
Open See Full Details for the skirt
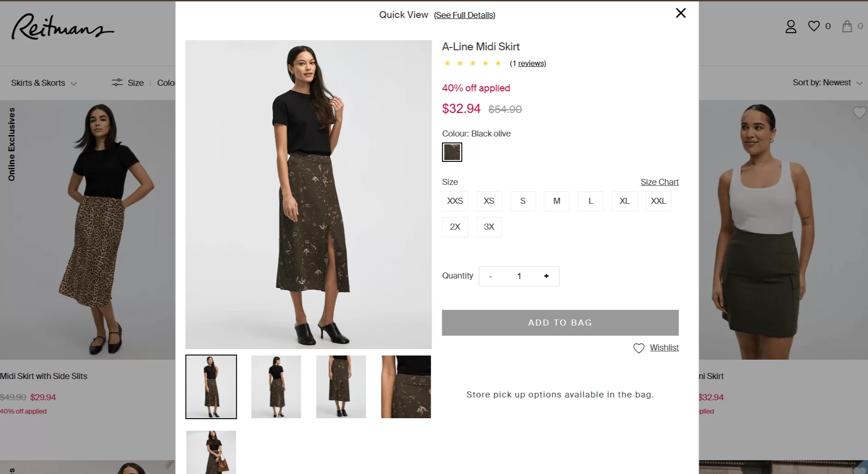pyautogui.click(x=464, y=15)
